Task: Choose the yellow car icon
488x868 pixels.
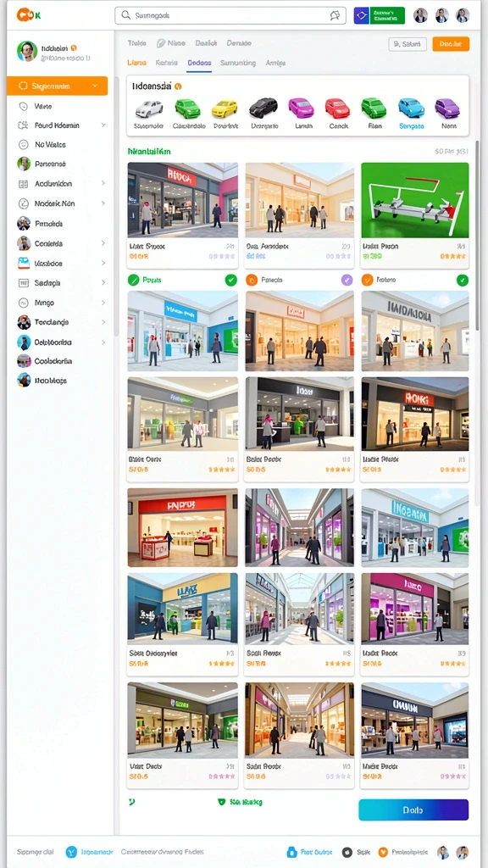Action: point(225,108)
